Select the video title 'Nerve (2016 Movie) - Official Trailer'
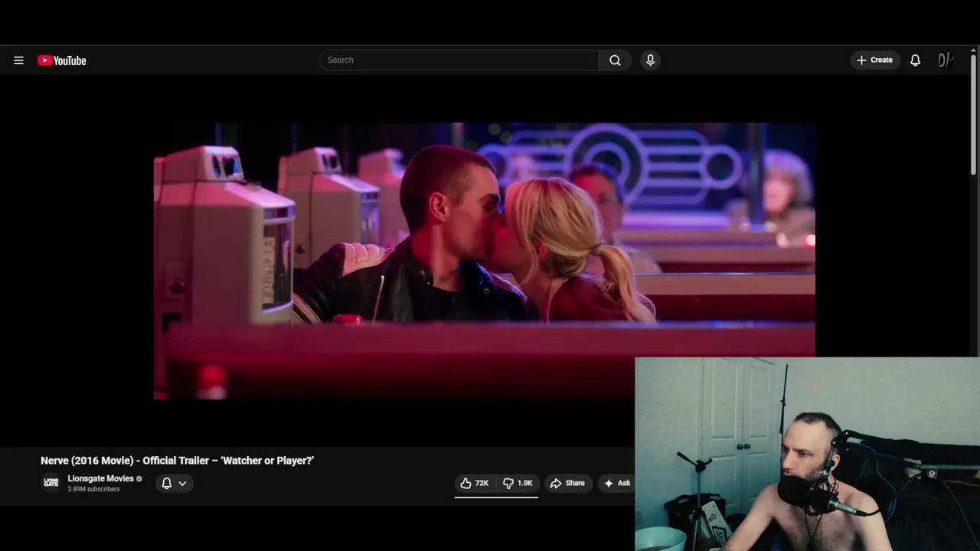The width and height of the screenshot is (980, 551). coord(177,461)
